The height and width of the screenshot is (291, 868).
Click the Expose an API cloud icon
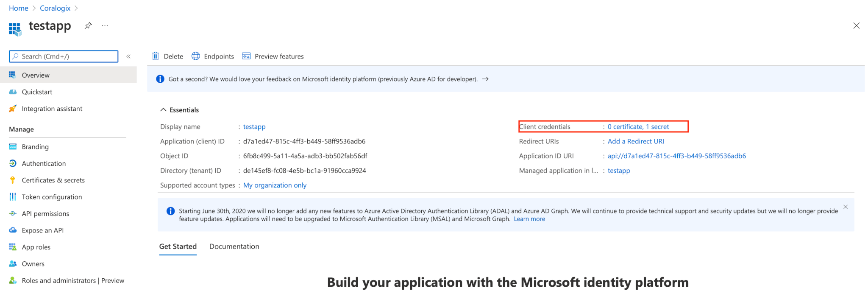(13, 230)
